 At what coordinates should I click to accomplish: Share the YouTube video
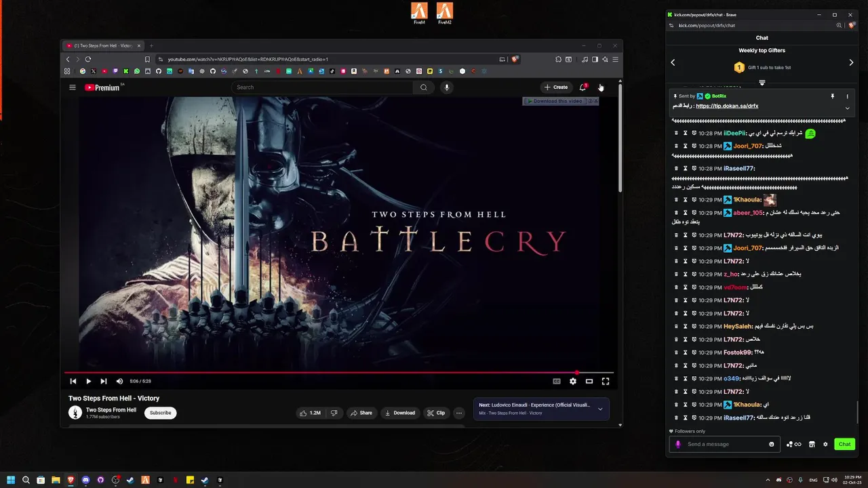pyautogui.click(x=361, y=413)
